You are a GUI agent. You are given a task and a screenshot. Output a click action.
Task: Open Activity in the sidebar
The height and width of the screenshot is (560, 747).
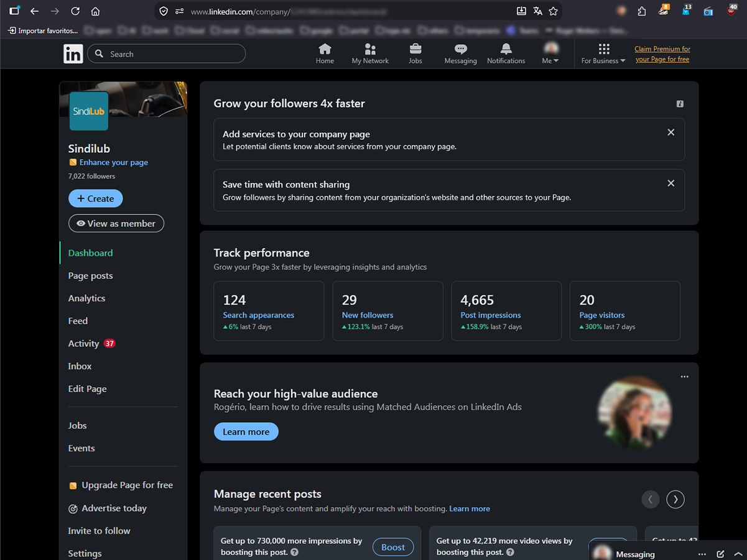tap(91, 343)
